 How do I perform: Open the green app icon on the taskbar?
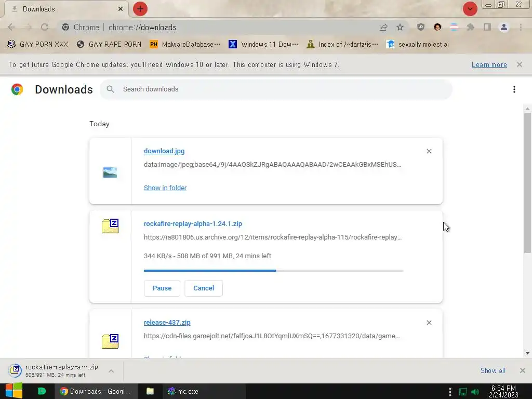coord(42,391)
